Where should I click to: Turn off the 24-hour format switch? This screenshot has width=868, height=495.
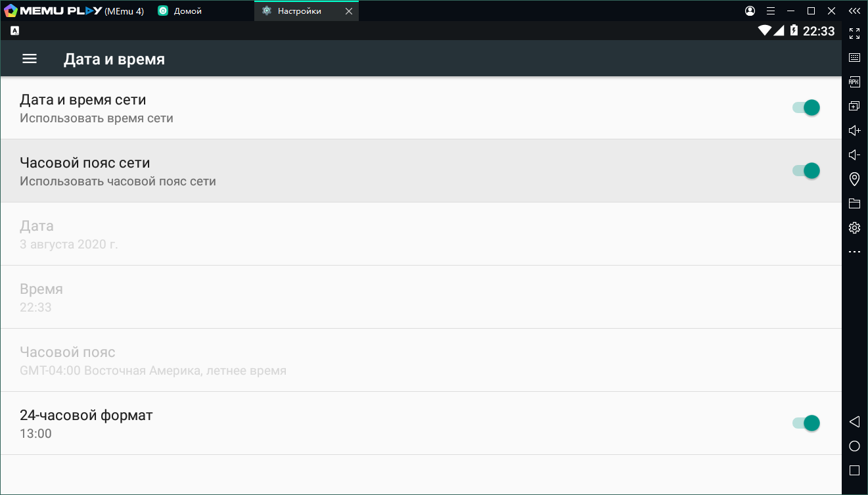[806, 423]
